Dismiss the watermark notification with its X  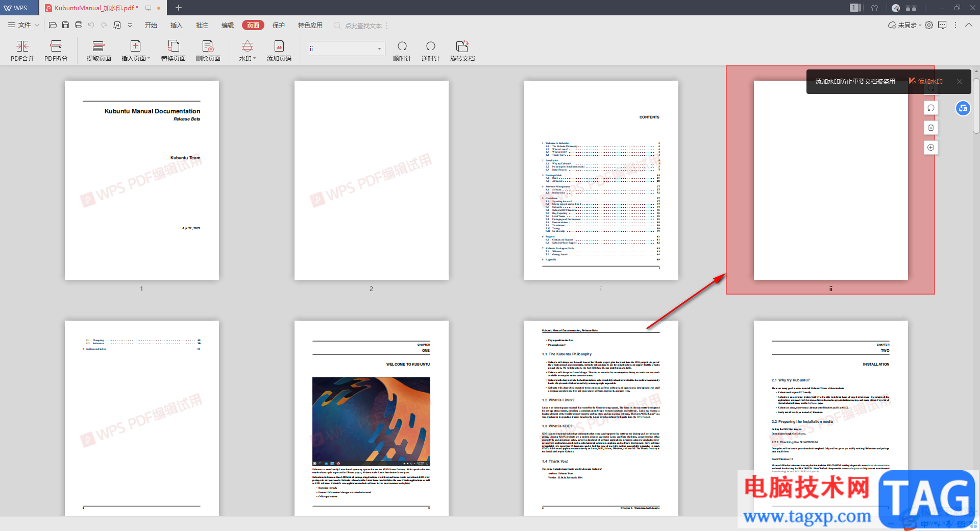(960, 82)
